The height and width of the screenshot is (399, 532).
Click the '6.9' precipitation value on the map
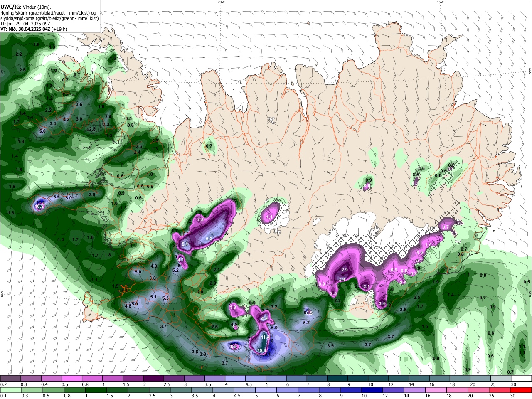point(274,328)
